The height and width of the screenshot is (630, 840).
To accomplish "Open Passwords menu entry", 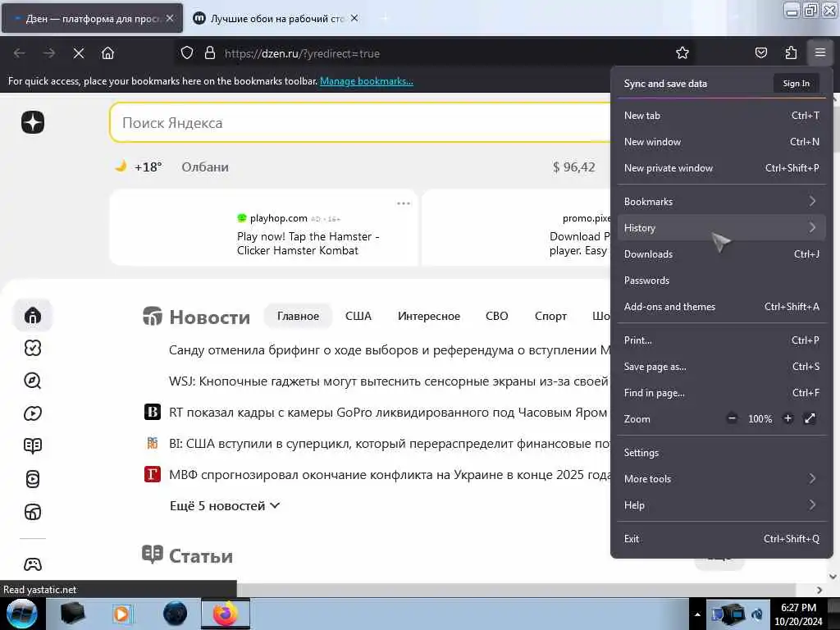I will pos(721,281).
